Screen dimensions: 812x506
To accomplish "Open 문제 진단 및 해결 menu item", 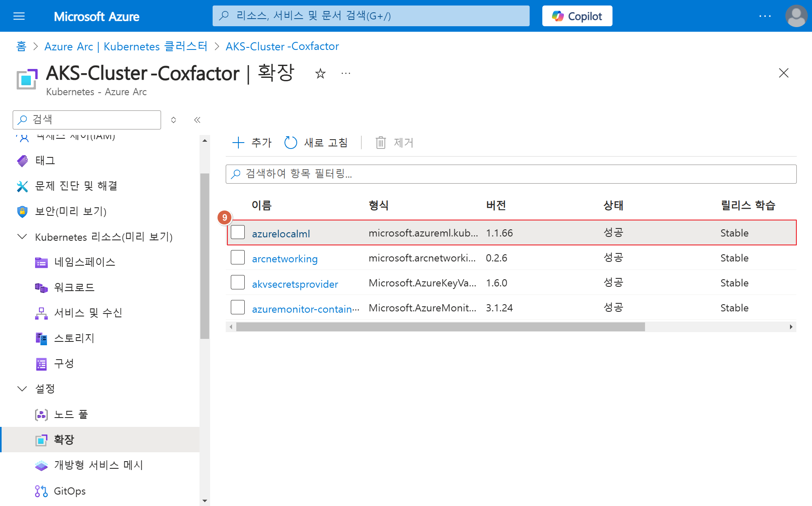I will click(x=76, y=186).
